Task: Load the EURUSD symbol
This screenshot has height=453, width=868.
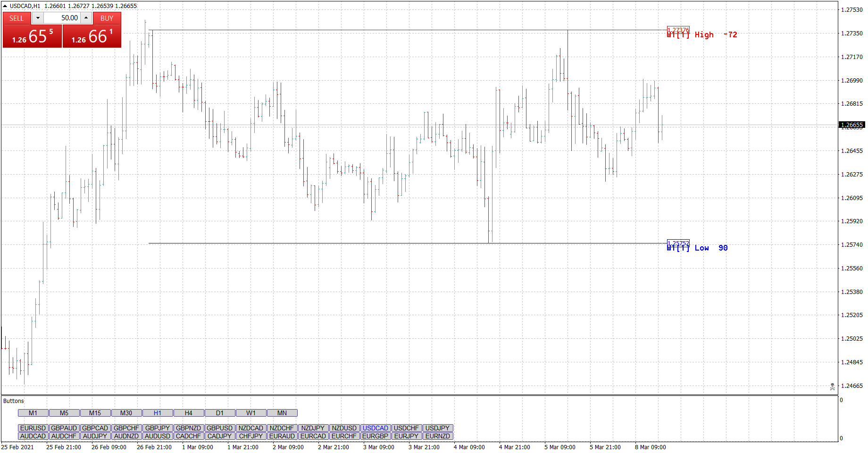Action: 33,428
